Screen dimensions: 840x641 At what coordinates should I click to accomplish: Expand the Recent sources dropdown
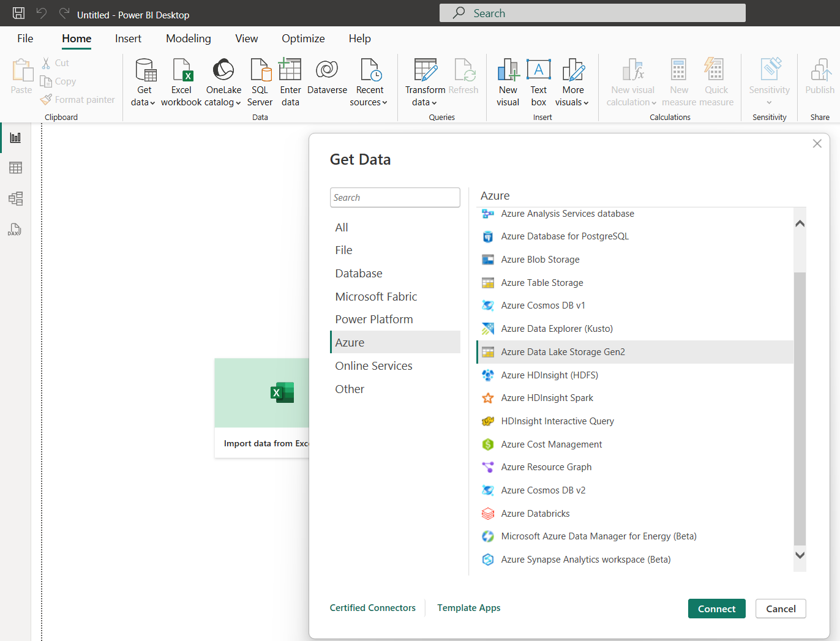[x=369, y=102]
